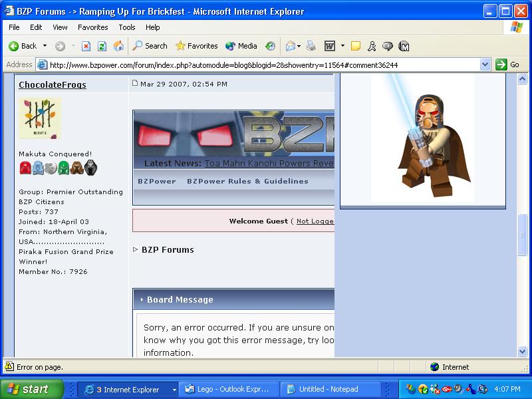This screenshot has height=399, width=532.
Task: Click the first system tray icon
Action: point(410,389)
